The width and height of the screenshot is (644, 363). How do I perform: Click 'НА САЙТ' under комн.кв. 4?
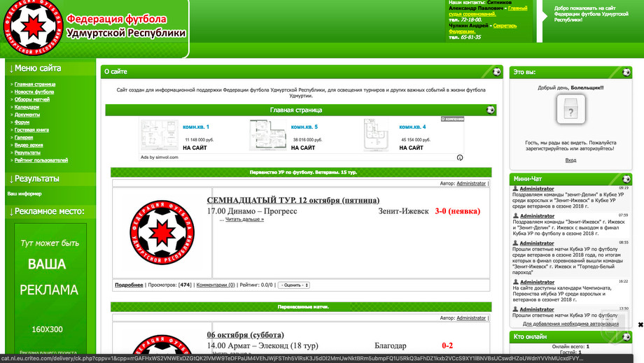(x=411, y=148)
